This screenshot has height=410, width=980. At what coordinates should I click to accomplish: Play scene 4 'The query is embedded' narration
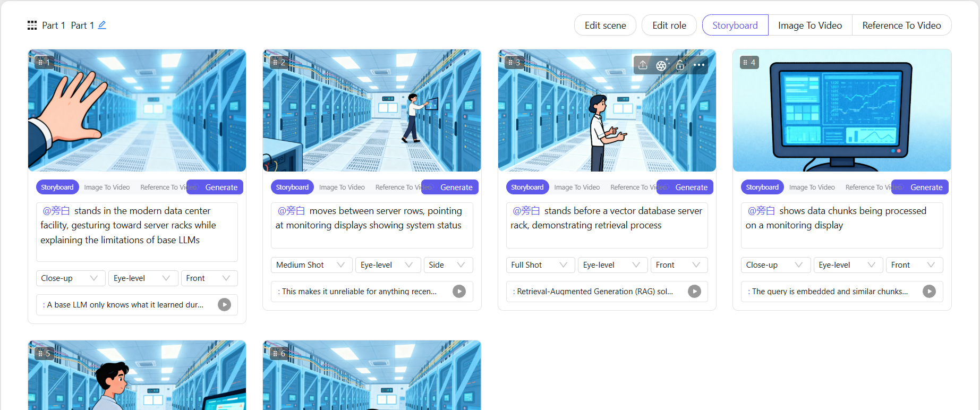(929, 291)
